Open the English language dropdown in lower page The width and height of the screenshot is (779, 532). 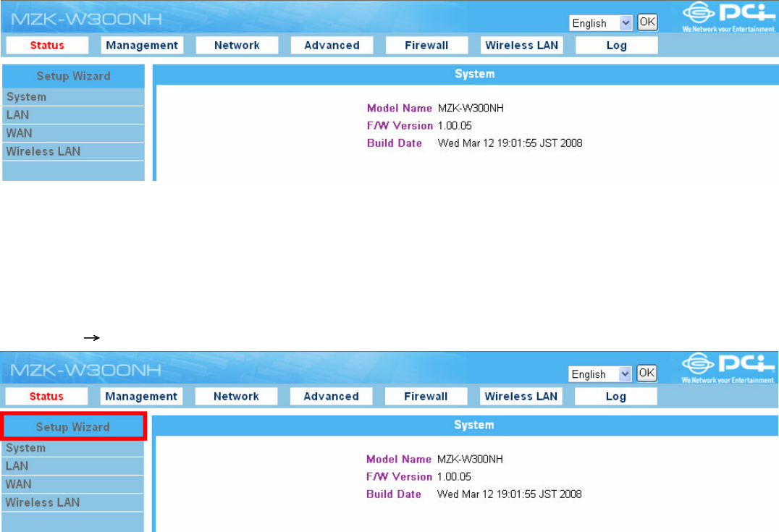pos(600,374)
